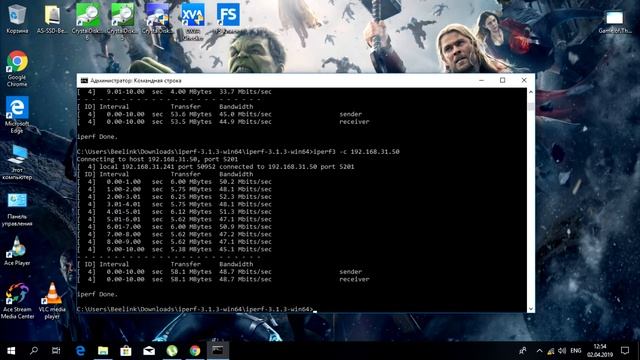This screenshot has height=360, width=640.
Task: Open the Command Prompt window system menu icon
Action: coord(84,80)
